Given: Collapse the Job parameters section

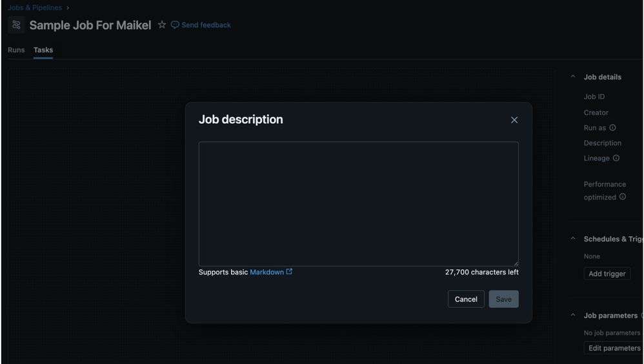Looking at the screenshot, I should point(573,315).
